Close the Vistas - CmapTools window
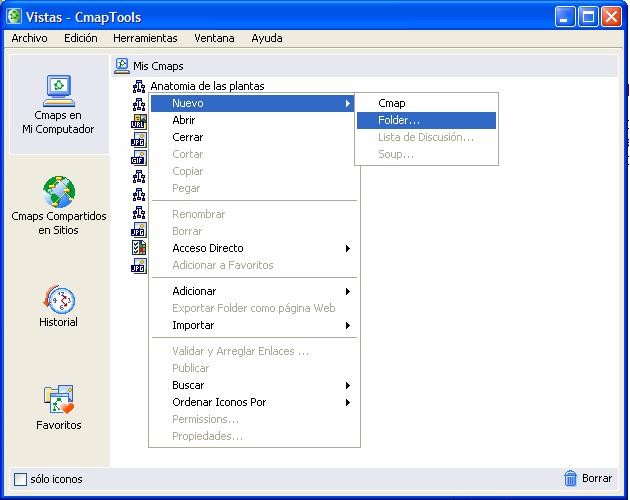 [612, 17]
